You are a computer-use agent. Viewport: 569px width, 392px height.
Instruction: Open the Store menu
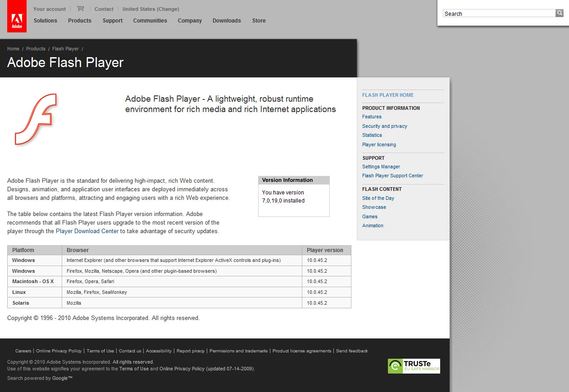[x=259, y=21]
